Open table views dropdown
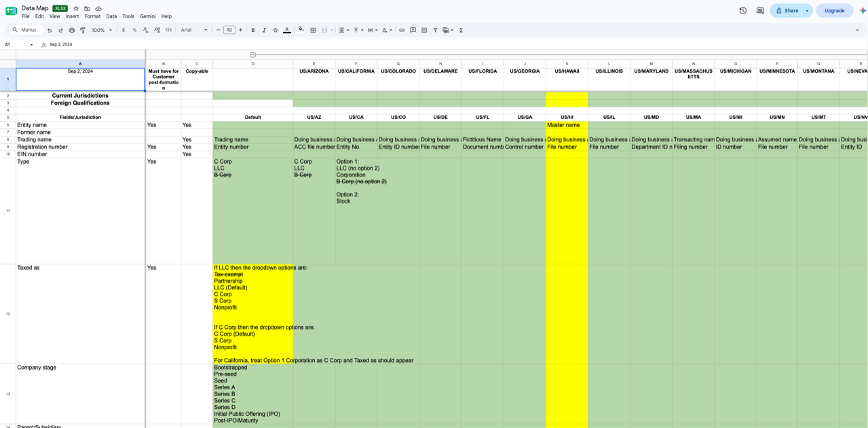 coord(447,30)
